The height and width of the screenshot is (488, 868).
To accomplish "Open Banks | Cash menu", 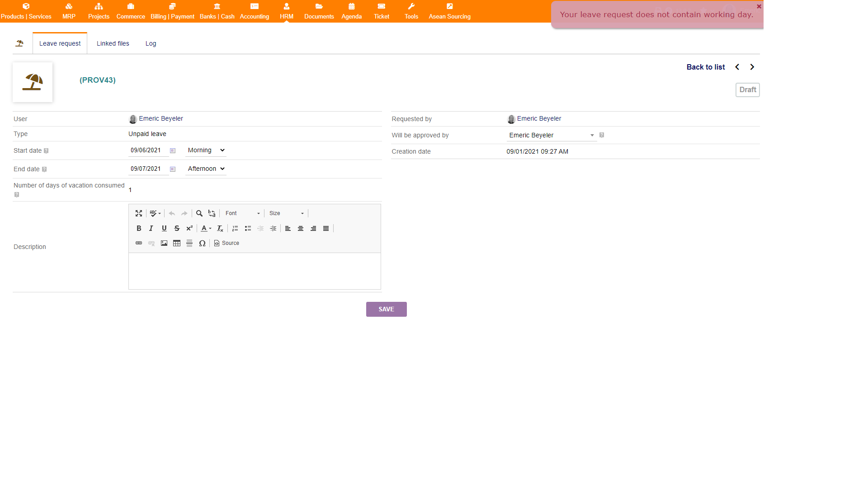I will (217, 11).
